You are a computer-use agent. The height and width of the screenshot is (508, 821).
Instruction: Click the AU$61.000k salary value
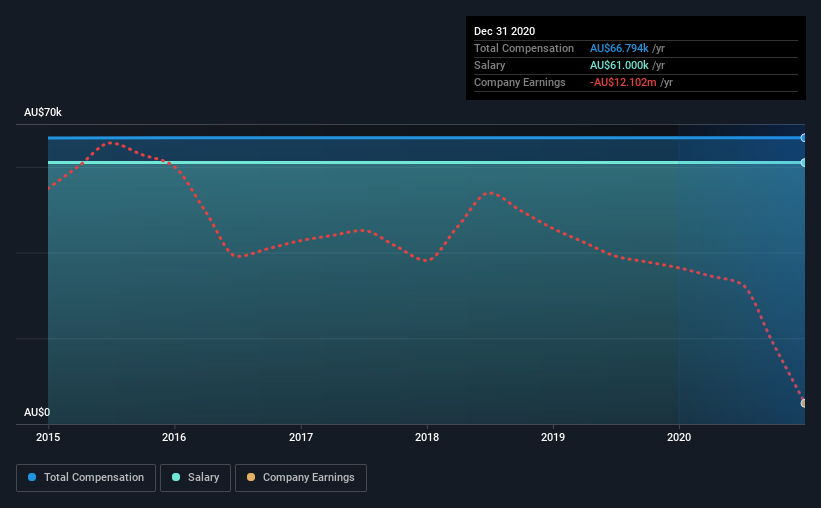pyautogui.click(x=619, y=65)
